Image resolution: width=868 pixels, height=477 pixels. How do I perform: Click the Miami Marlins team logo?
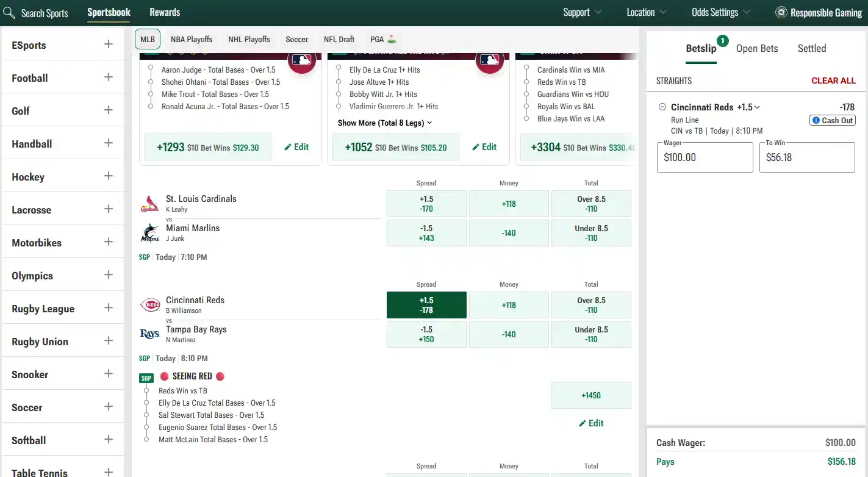pos(149,233)
